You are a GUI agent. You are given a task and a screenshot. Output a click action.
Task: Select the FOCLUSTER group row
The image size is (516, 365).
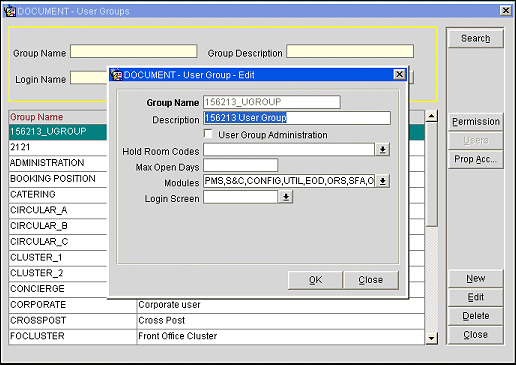click(73, 336)
